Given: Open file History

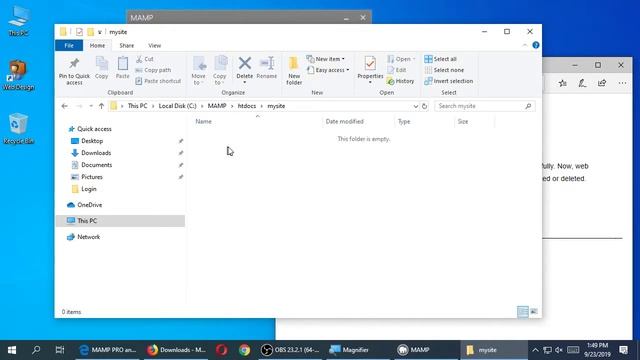Looking at the screenshot, I should pyautogui.click(x=400, y=81).
